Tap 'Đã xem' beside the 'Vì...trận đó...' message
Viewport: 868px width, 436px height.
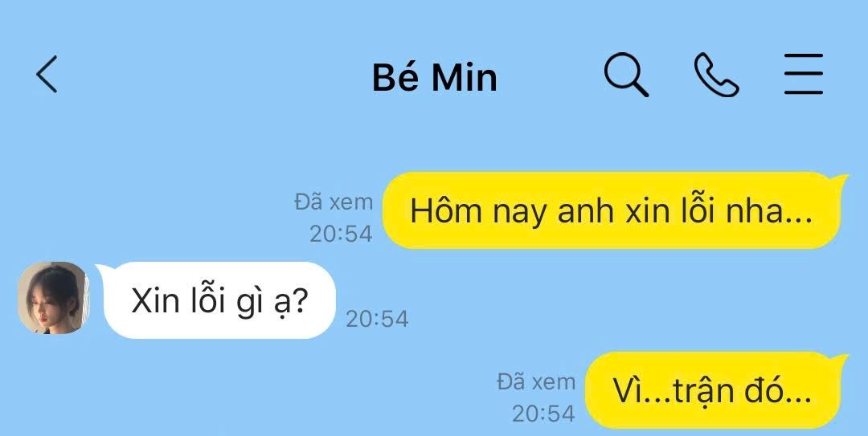click(536, 381)
